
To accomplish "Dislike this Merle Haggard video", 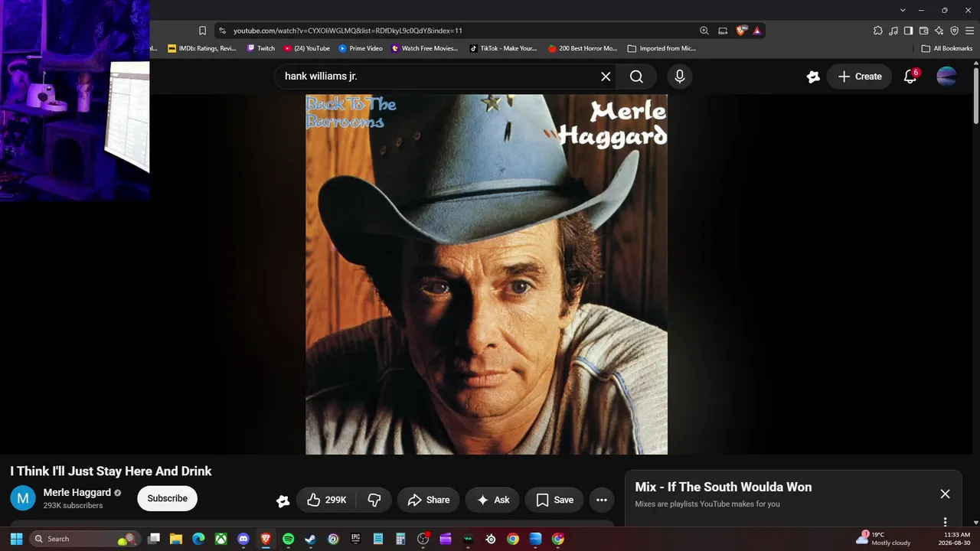I will click(x=374, y=500).
